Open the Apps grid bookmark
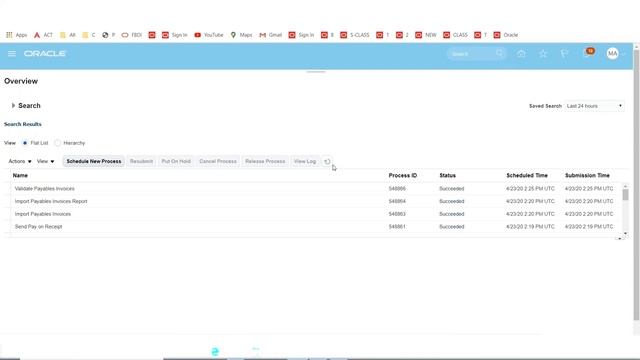 click(16, 35)
